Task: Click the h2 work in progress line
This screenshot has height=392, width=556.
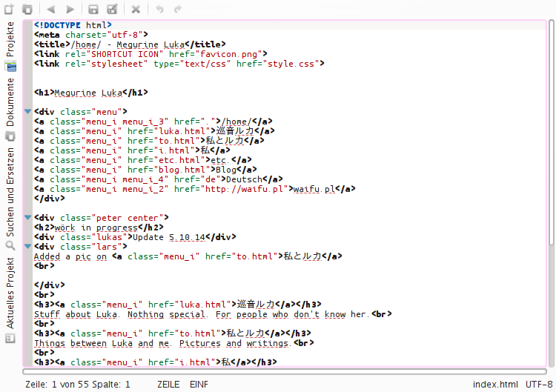Action: click(x=99, y=227)
